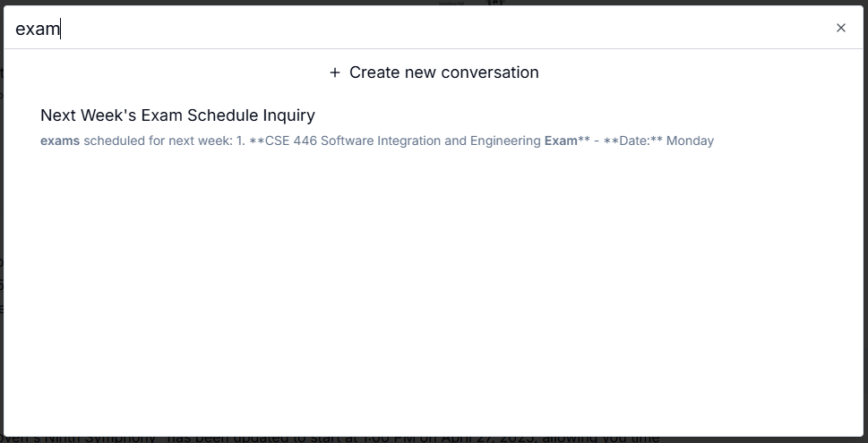Viewport: 868px width, 443px height.
Task: Click empty area of the search text field
Action: click(448, 29)
